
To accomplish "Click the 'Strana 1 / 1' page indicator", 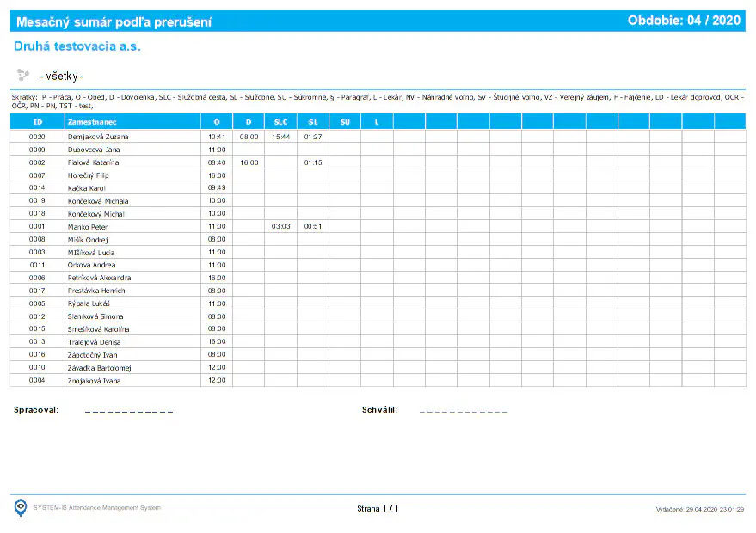I will click(x=378, y=508).
